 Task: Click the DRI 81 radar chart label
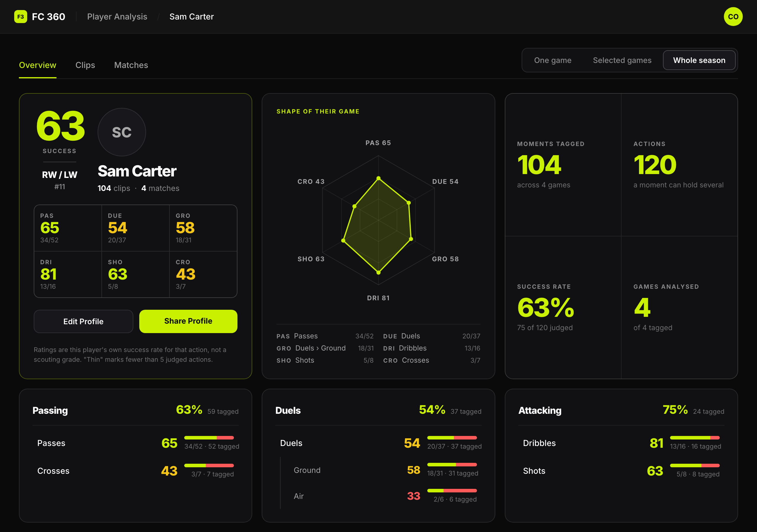(x=378, y=298)
